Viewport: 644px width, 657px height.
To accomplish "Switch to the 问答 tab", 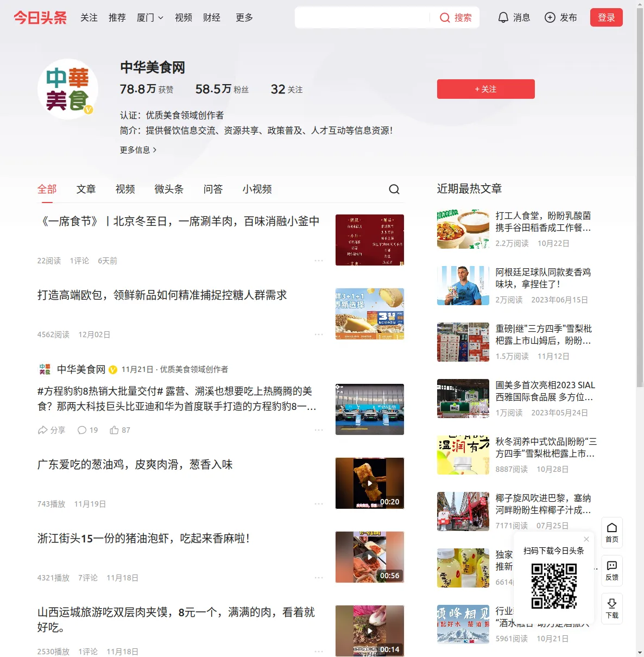I will (213, 189).
